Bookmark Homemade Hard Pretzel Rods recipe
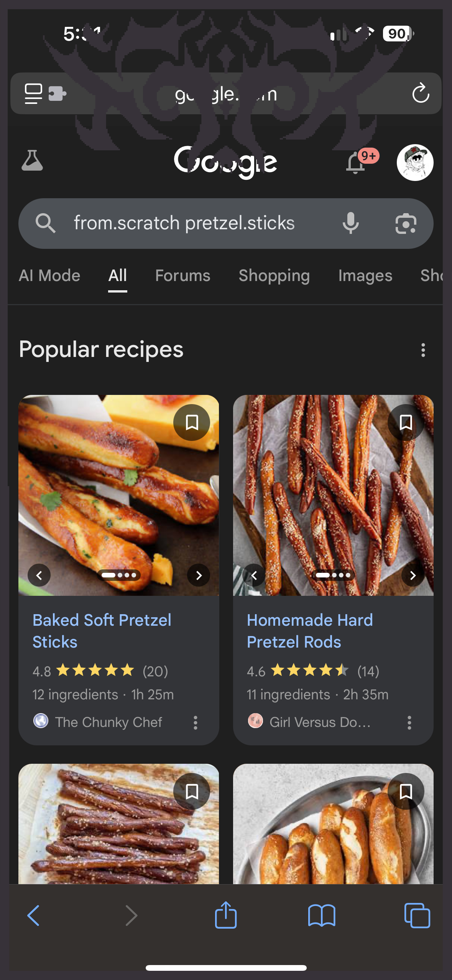The width and height of the screenshot is (452, 980). tap(406, 423)
